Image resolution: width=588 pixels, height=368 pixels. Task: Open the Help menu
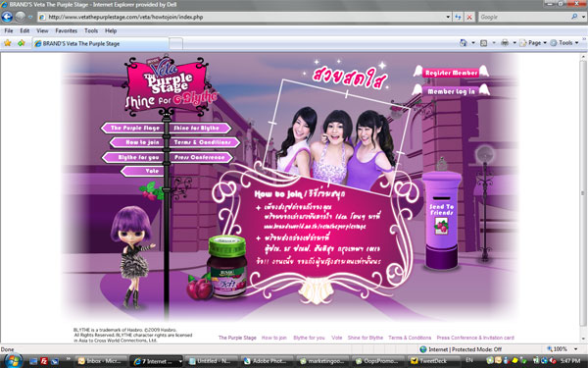tap(111, 30)
